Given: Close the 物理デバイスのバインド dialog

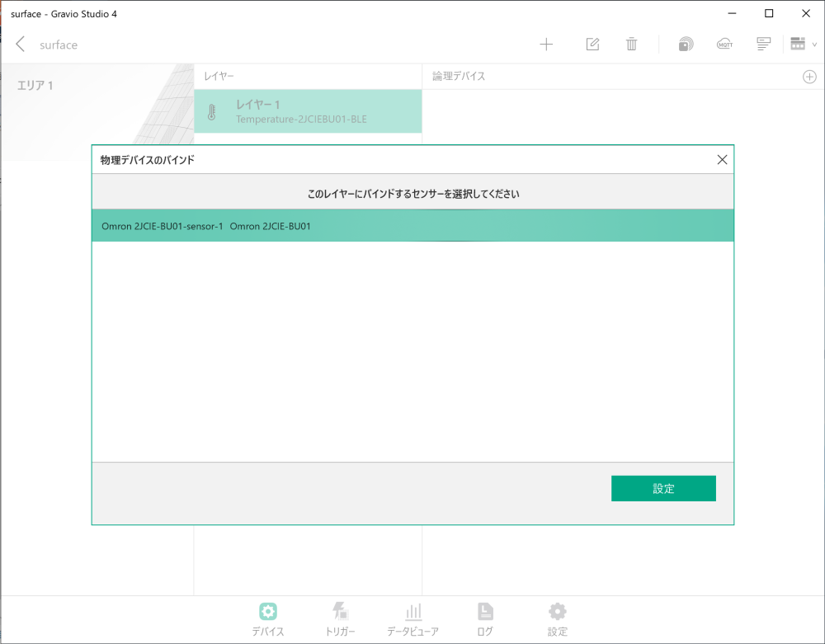Looking at the screenshot, I should [722, 160].
